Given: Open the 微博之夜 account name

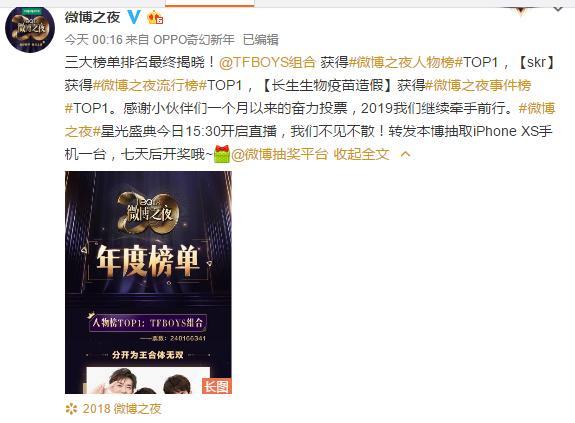Looking at the screenshot, I should [x=92, y=17].
